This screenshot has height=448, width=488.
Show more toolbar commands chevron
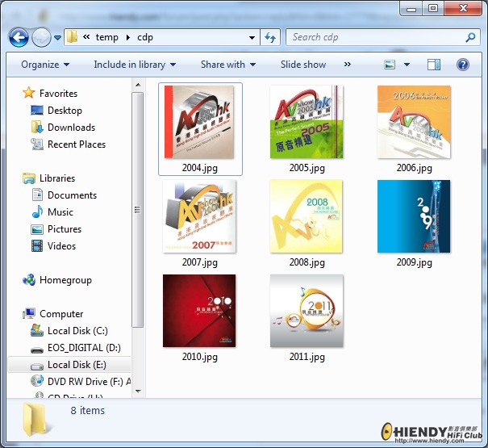click(348, 65)
